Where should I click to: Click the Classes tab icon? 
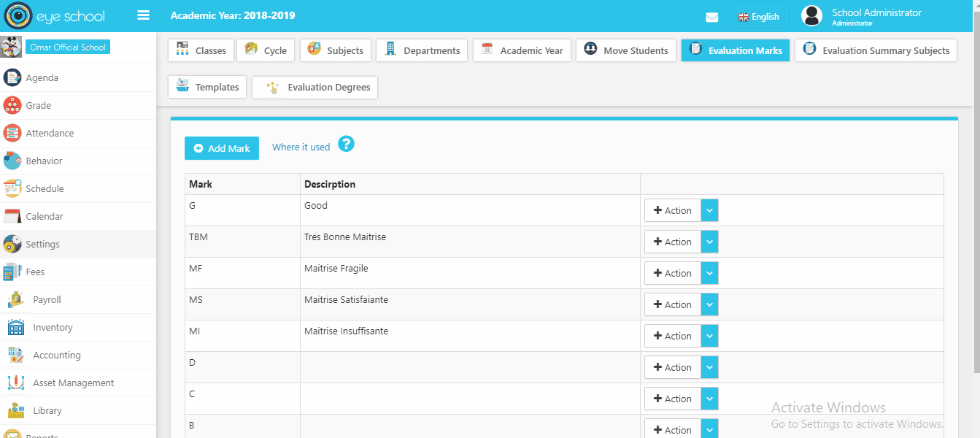tap(182, 49)
